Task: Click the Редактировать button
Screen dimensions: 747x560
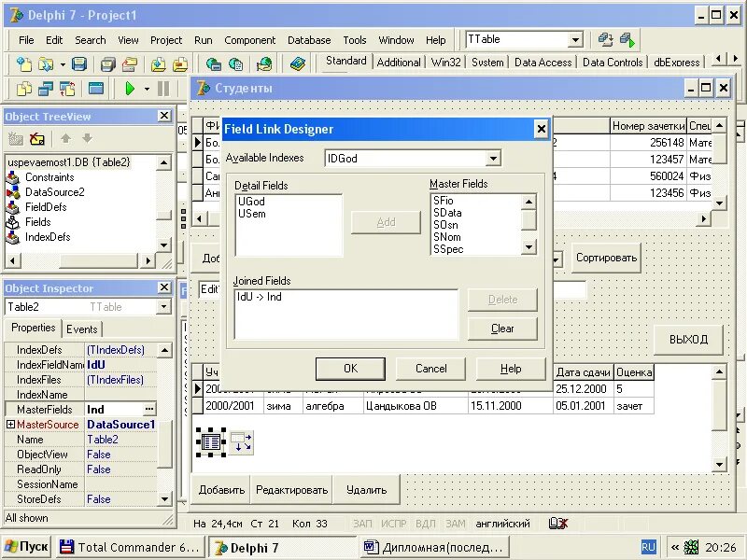Action: [x=292, y=490]
